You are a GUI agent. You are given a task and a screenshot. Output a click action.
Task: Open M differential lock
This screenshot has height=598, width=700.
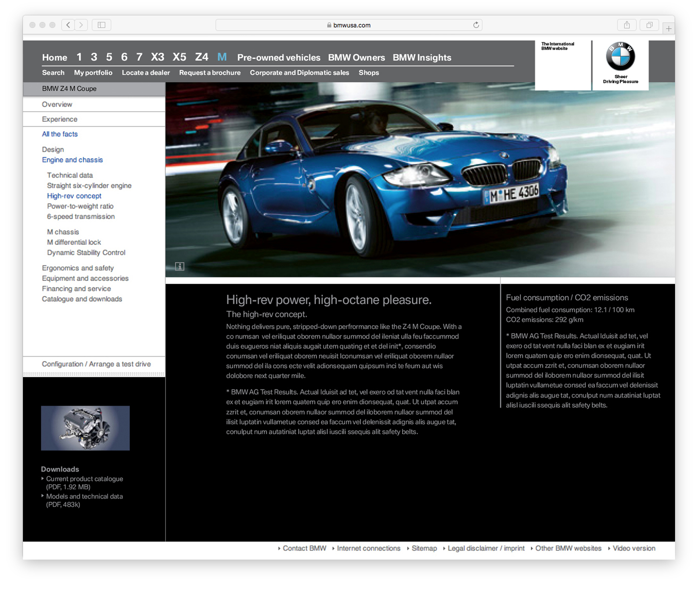coord(74,242)
